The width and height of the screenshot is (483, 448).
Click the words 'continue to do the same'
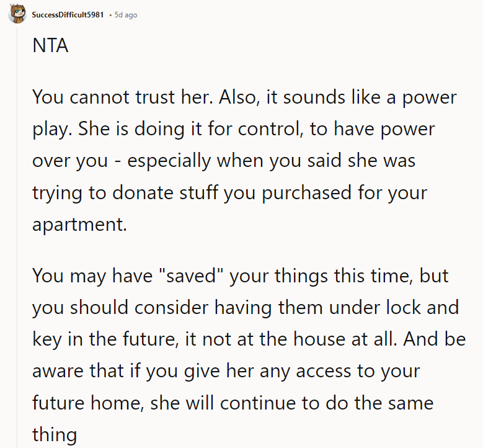click(327, 402)
